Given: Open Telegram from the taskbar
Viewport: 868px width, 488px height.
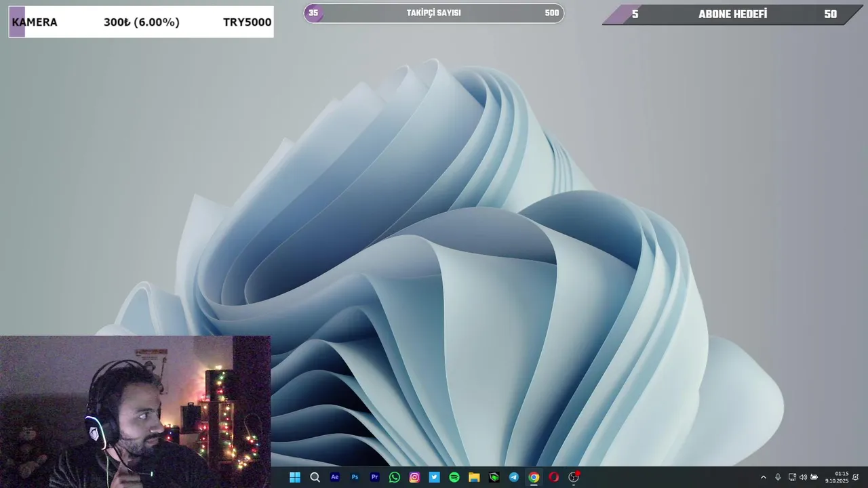Looking at the screenshot, I should click(x=514, y=477).
